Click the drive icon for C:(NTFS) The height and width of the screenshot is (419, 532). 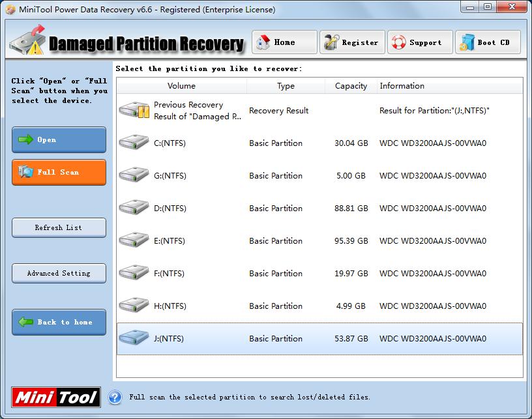[x=134, y=141]
